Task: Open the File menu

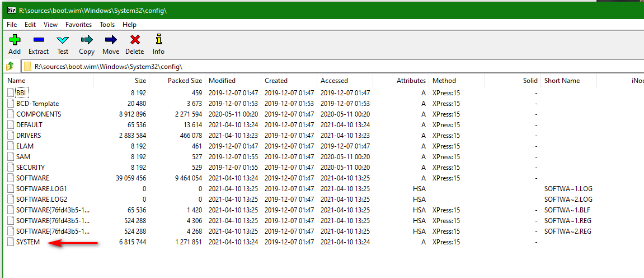Action: pos(12,25)
